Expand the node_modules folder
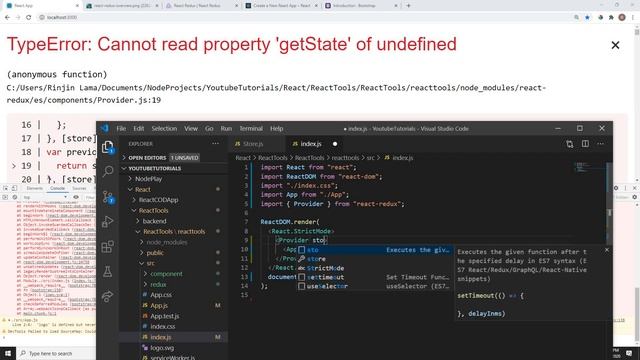 (167, 242)
